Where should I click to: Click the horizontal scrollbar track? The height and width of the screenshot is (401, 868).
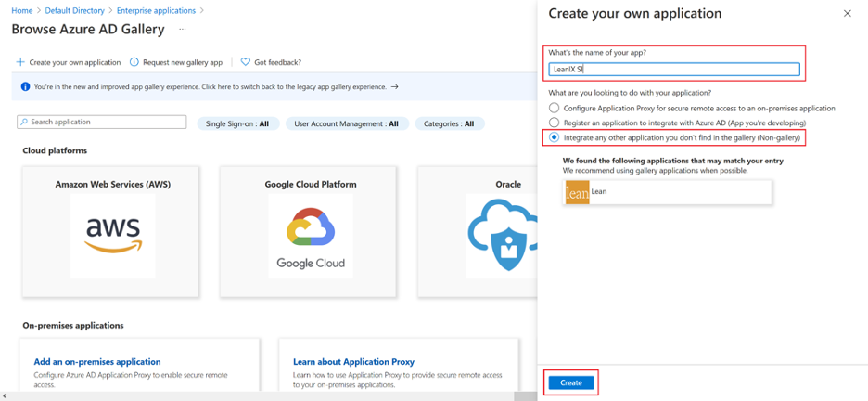click(x=271, y=396)
